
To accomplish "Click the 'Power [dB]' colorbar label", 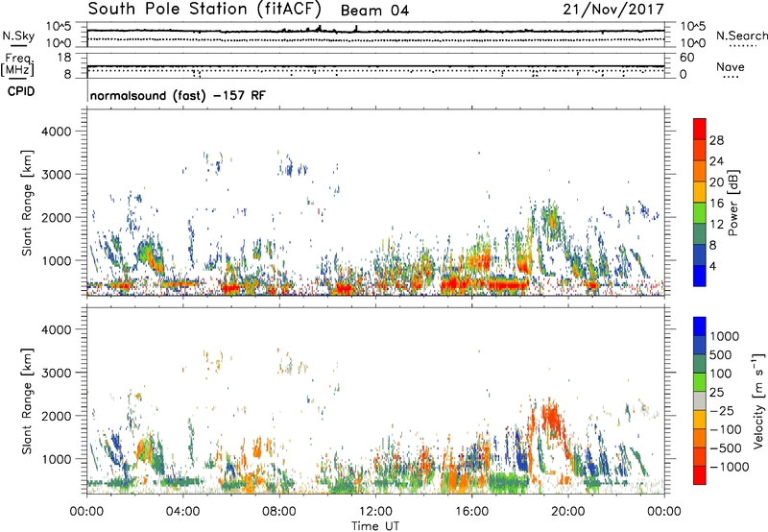I will pyautogui.click(x=733, y=203).
